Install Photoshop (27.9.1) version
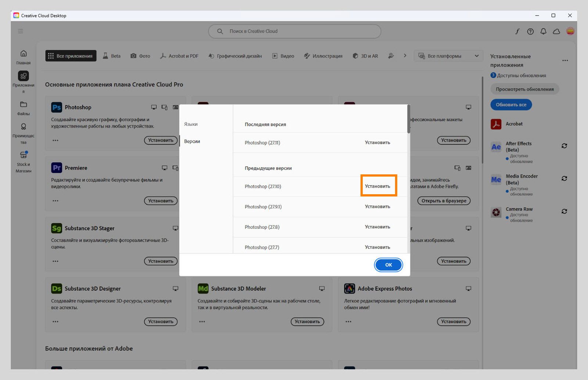588x380 pixels. pos(377,206)
